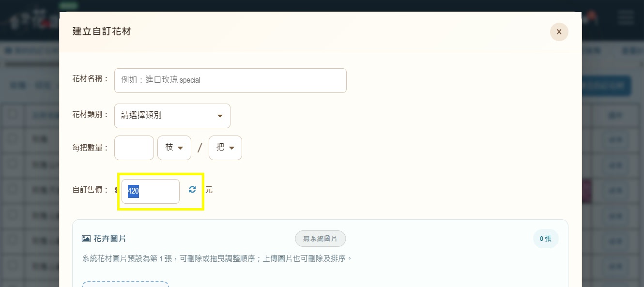The image size is (644, 287).
Task: Click the refresh price icon beside 420
Action: click(192, 190)
